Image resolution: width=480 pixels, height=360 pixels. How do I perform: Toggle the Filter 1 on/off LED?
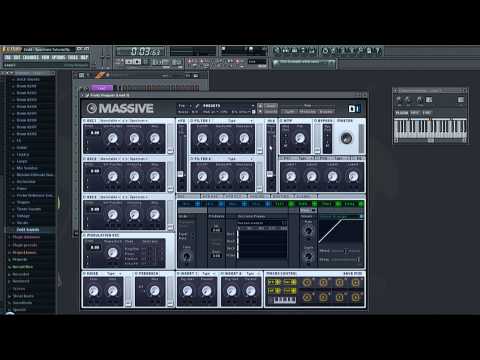tap(192, 121)
